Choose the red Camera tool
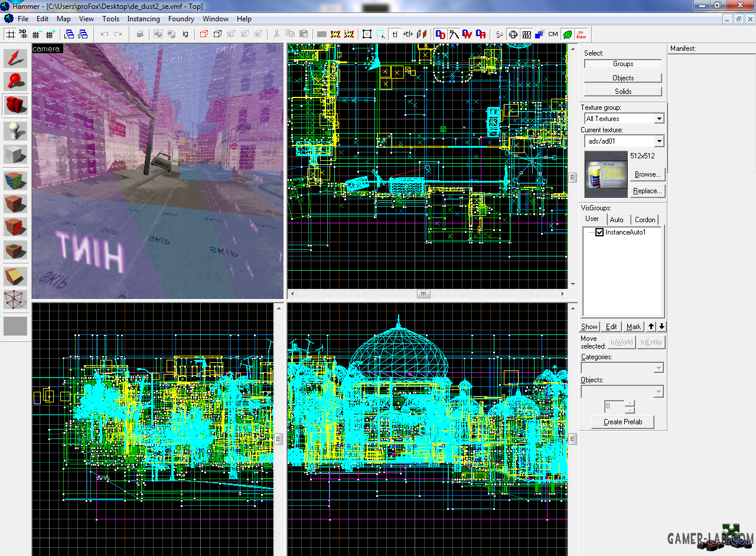 coord(15,105)
